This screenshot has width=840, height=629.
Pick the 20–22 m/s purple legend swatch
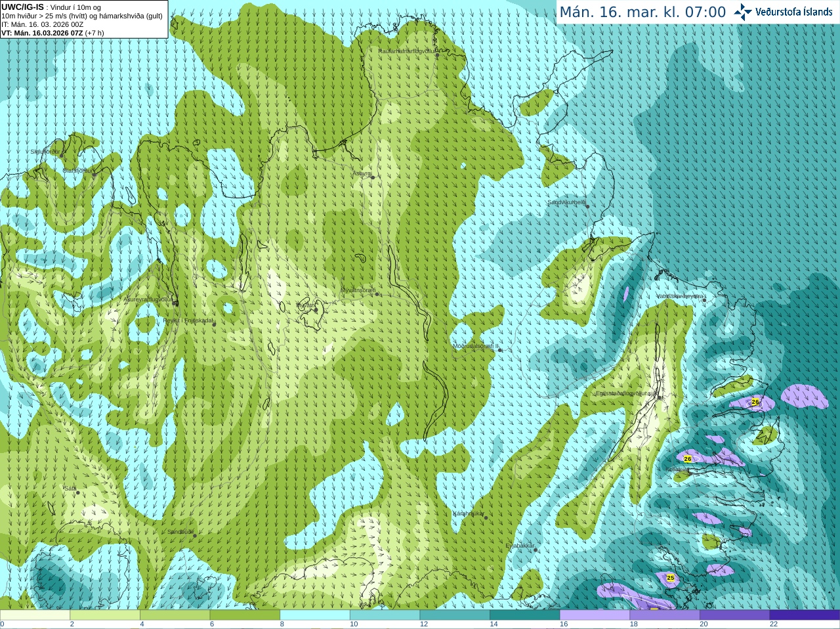735,615
